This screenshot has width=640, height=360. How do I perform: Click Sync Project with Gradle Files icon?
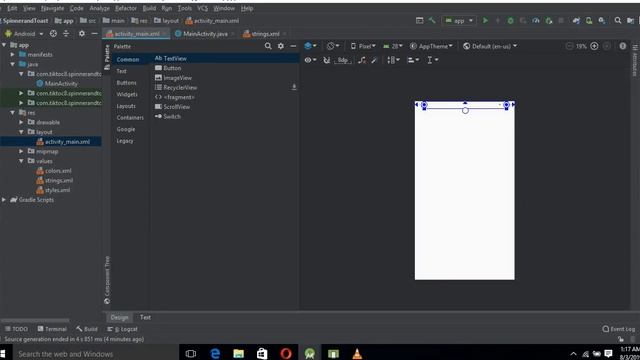tap(576, 20)
